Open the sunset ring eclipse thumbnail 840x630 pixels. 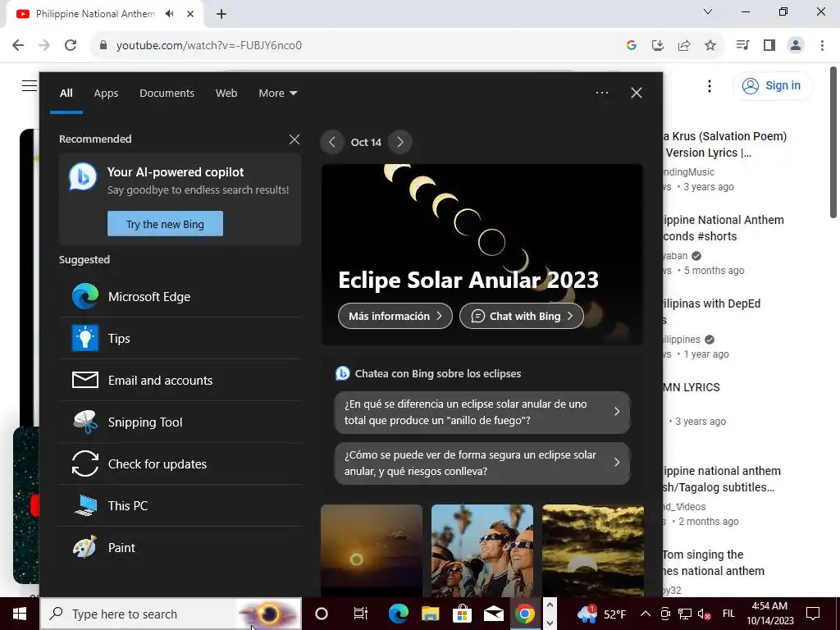point(372,550)
